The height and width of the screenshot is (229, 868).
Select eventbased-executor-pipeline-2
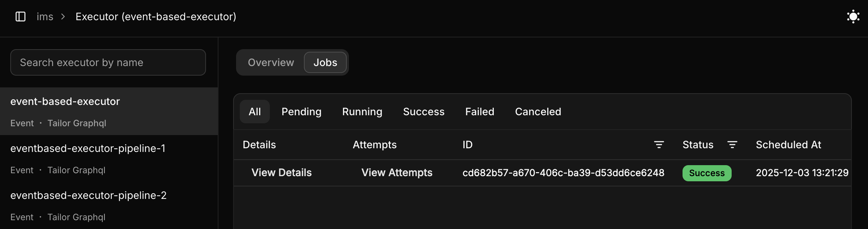[x=89, y=195]
